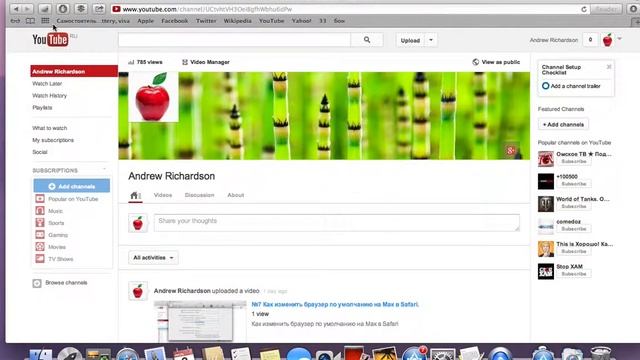Subscribe to the Stop XAM channel
This screenshot has height=360, width=640.
573,274
